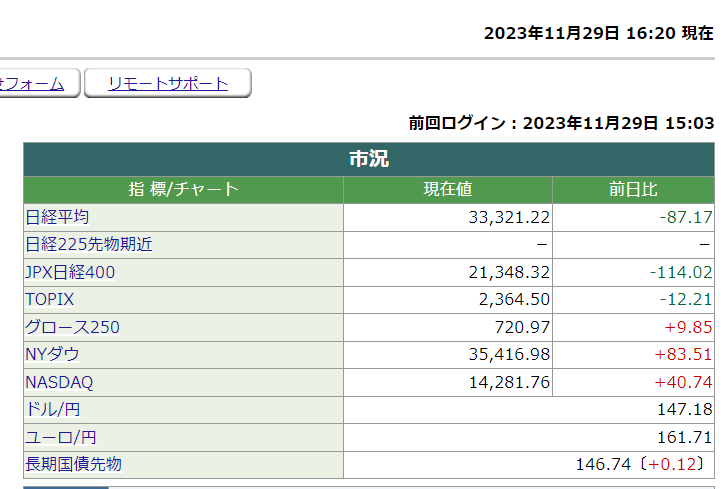Click the NYダウ index link

52,354
